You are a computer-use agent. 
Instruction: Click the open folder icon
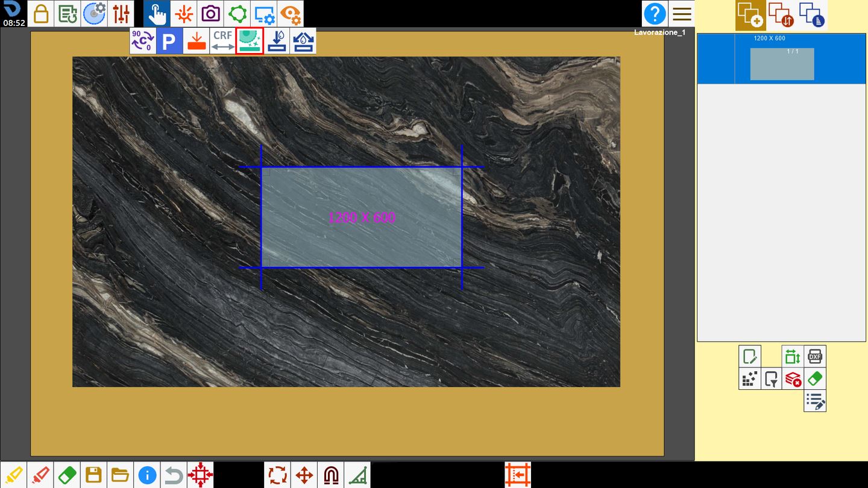[120, 475]
